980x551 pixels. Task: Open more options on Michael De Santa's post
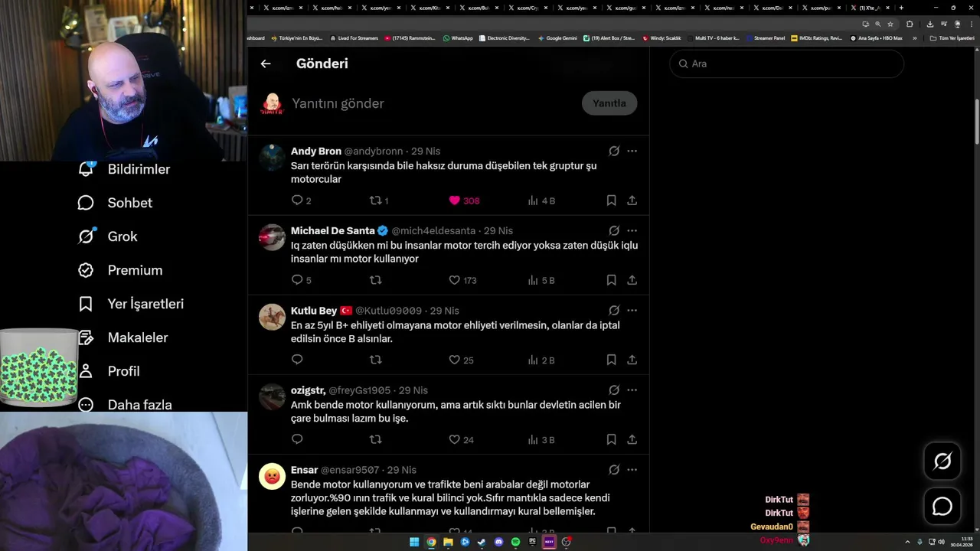tap(632, 230)
